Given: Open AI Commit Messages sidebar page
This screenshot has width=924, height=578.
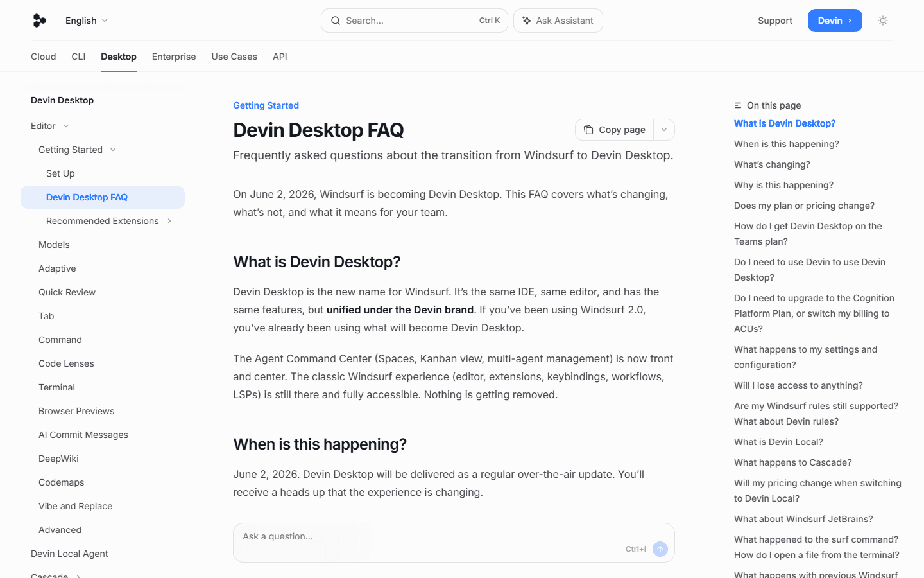Looking at the screenshot, I should (x=83, y=435).
